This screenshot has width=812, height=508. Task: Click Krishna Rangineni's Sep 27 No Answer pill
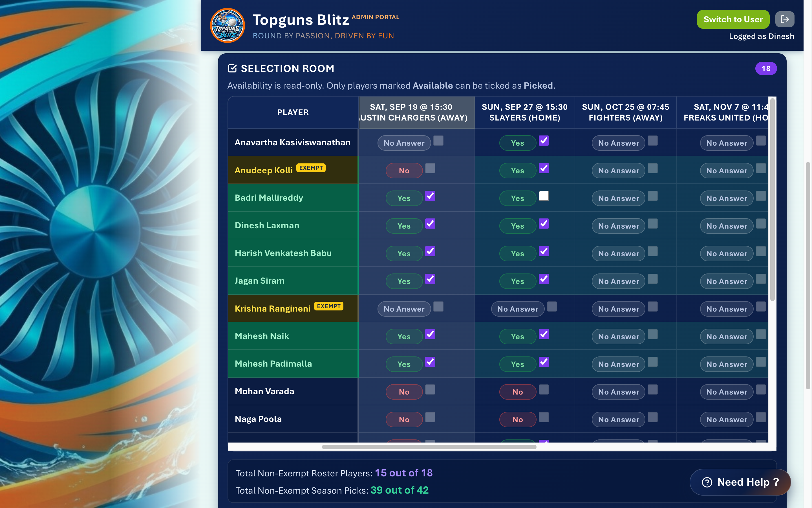(x=517, y=309)
